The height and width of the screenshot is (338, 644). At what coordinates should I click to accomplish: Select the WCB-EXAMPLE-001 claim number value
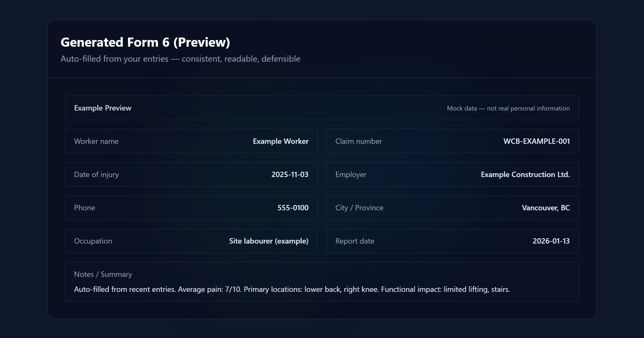pyautogui.click(x=536, y=141)
